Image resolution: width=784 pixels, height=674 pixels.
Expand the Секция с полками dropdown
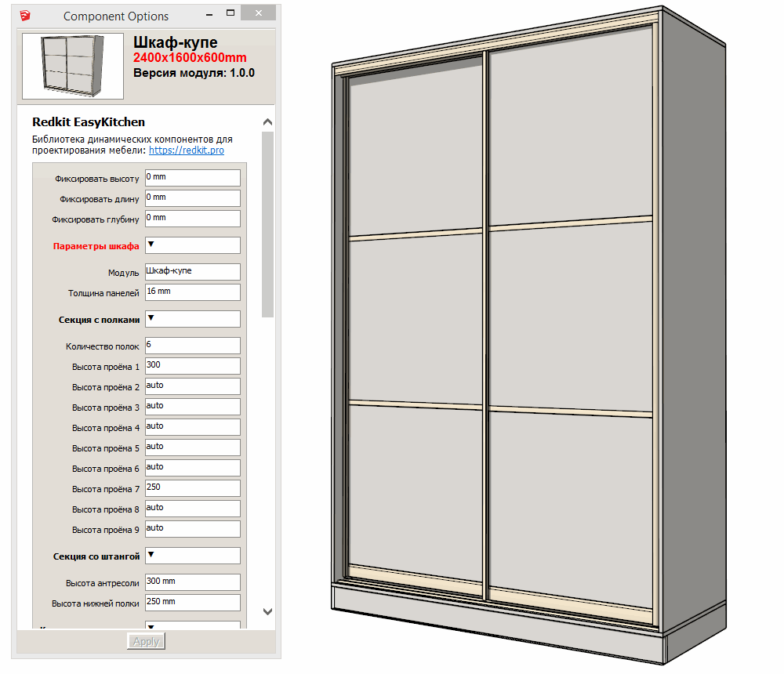pyautogui.click(x=192, y=319)
